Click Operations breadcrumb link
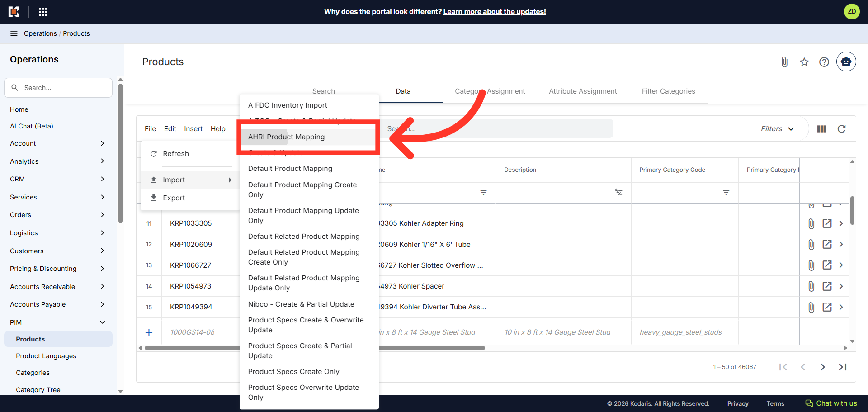The width and height of the screenshot is (868, 412). pyautogui.click(x=40, y=33)
